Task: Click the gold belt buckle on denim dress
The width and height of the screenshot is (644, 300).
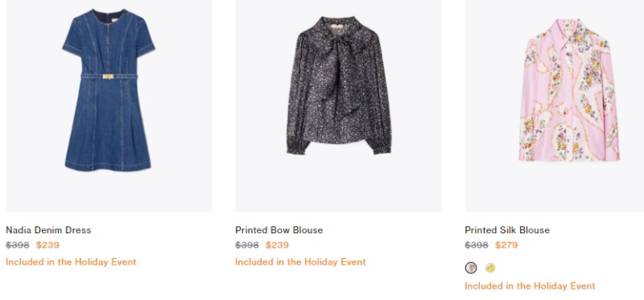Action: point(108,76)
